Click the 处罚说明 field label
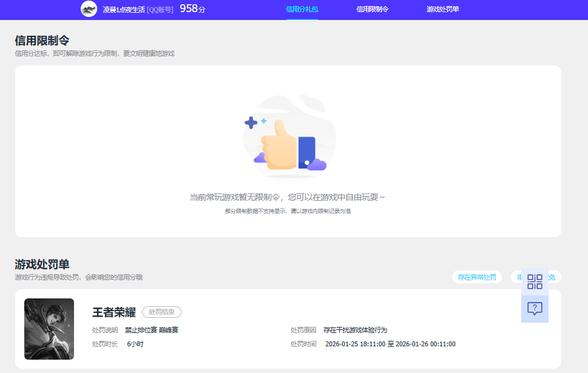The image size is (588, 373). [x=105, y=330]
